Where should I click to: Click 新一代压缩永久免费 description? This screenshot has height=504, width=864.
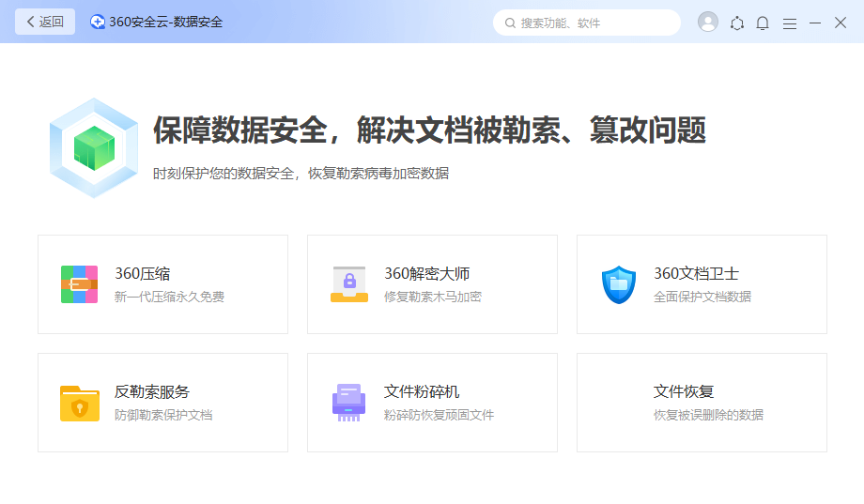click(169, 297)
